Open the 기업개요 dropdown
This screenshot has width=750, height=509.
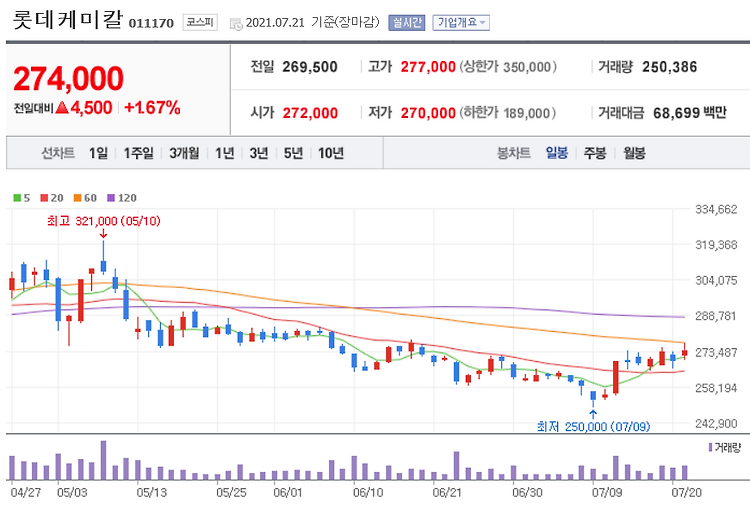tap(461, 22)
